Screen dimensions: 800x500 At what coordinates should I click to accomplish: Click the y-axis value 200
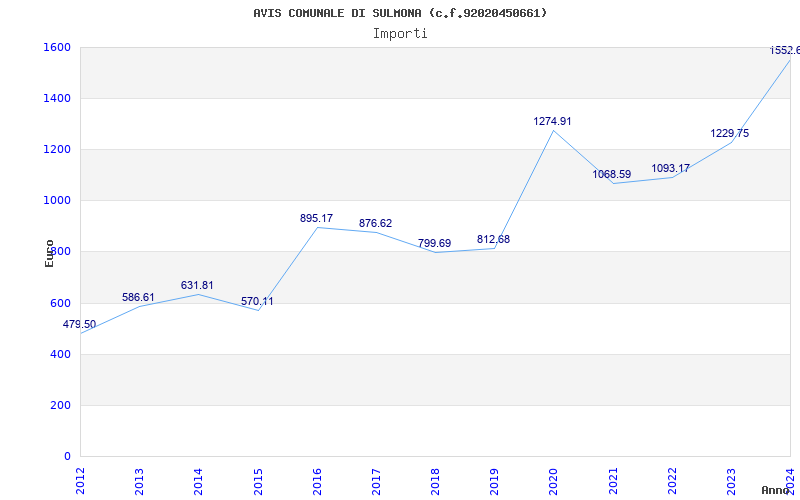[60, 405]
